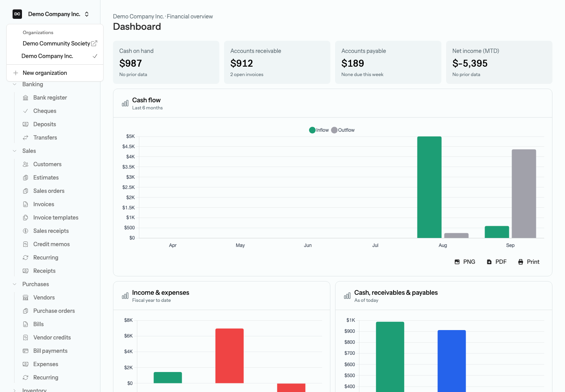Click the Transfers arrows icon
The height and width of the screenshot is (392, 565).
(x=26, y=138)
